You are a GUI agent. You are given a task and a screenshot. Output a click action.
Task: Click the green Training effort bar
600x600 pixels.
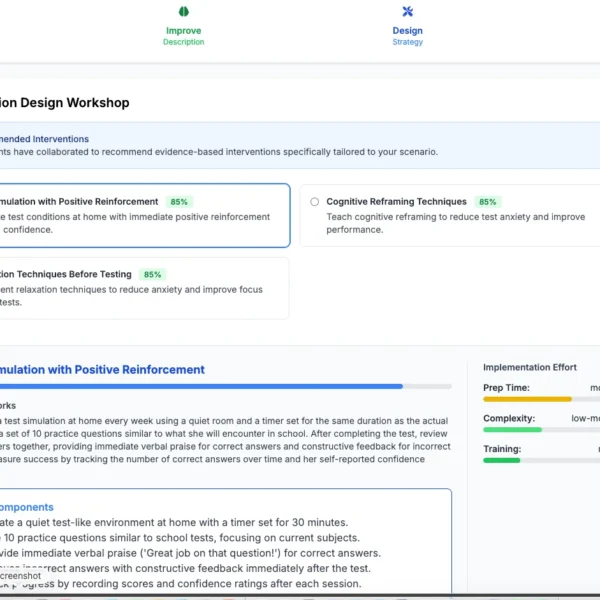(541, 460)
